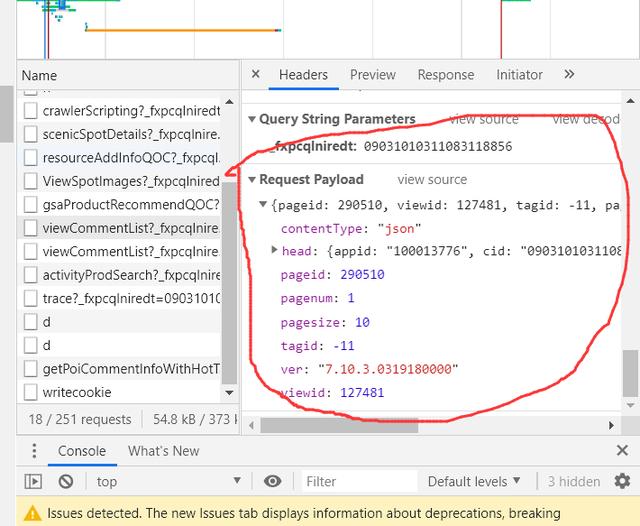The height and width of the screenshot is (526, 640).
Task: Click the details pane vertical scrollbar thumb
Action: tap(630, 373)
